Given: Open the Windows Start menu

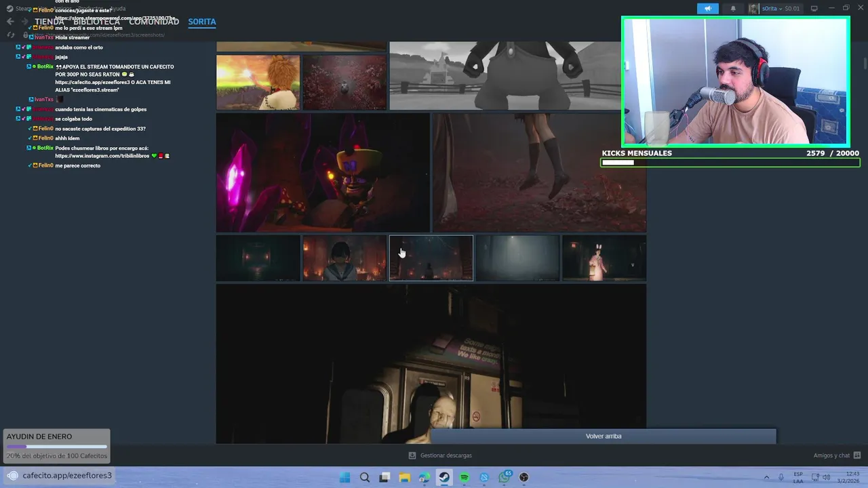Looking at the screenshot, I should tap(344, 477).
